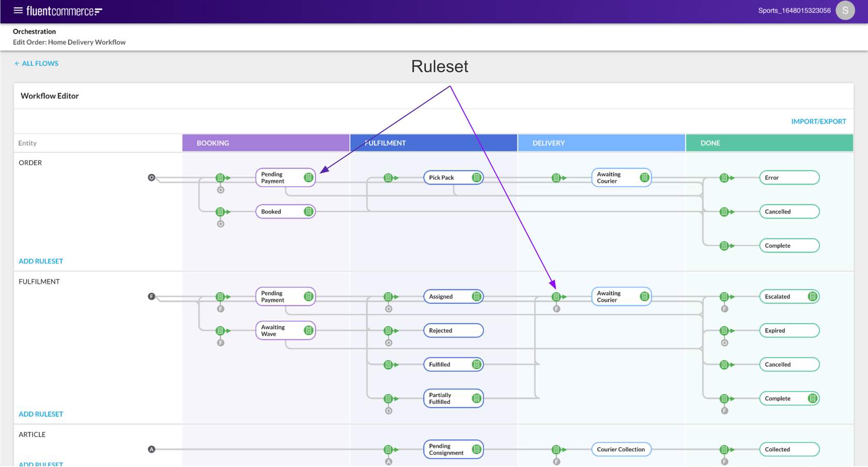Select the Delivery phase header
868x467 pixels.
(601, 143)
